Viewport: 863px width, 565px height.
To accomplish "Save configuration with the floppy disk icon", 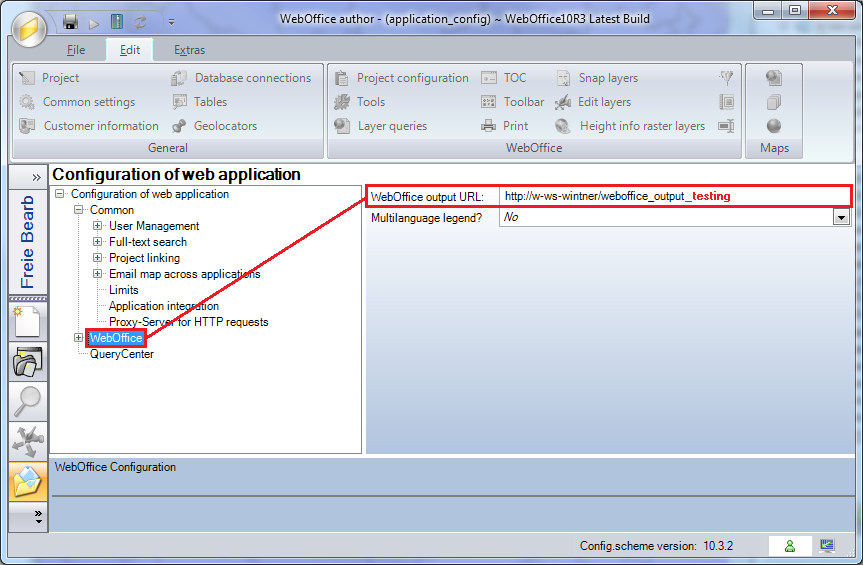I will tap(70, 22).
